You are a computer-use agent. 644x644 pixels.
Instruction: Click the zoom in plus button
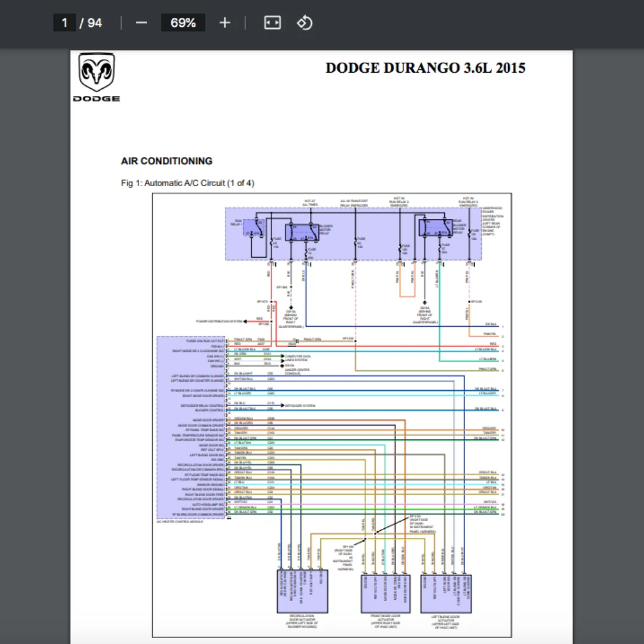(224, 23)
